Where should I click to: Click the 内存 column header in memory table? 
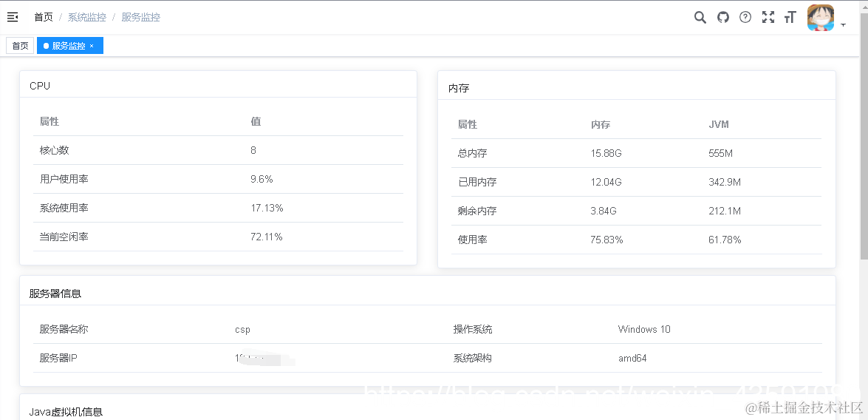(x=600, y=124)
